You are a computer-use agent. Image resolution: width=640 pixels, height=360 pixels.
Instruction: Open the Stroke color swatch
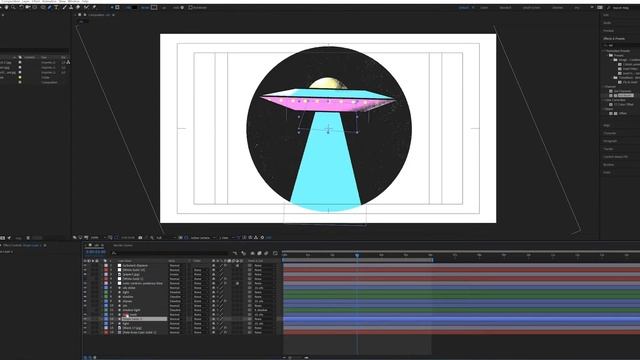click(154, 7)
